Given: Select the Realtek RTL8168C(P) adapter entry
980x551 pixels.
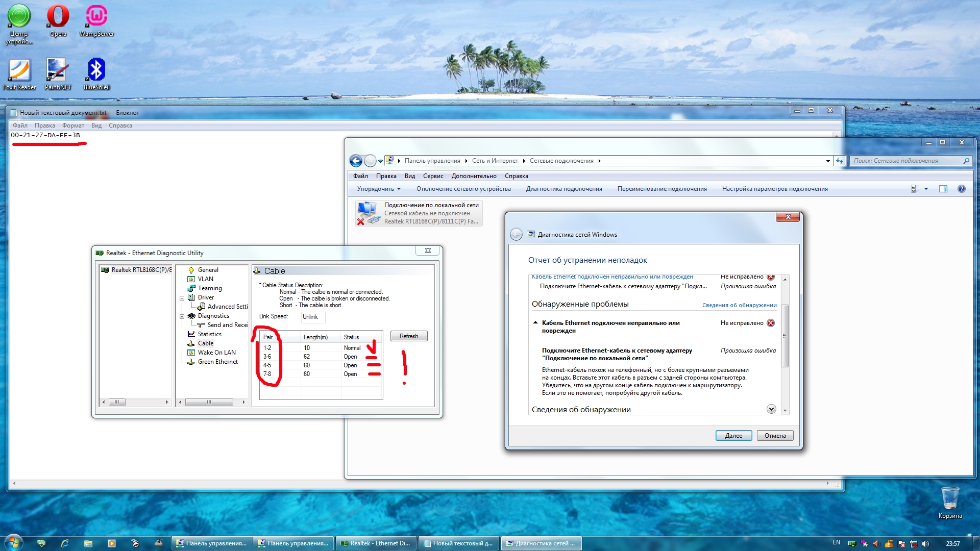Looking at the screenshot, I should (x=137, y=270).
